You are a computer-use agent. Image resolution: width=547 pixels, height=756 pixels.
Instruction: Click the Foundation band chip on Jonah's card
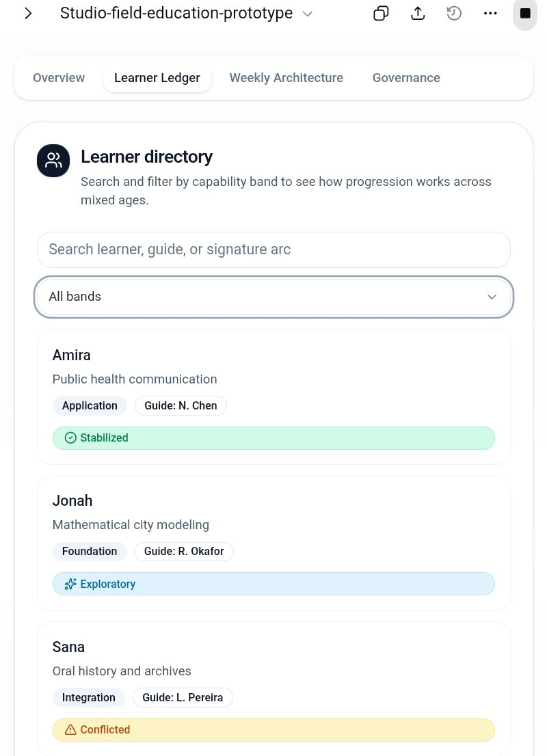(x=90, y=551)
